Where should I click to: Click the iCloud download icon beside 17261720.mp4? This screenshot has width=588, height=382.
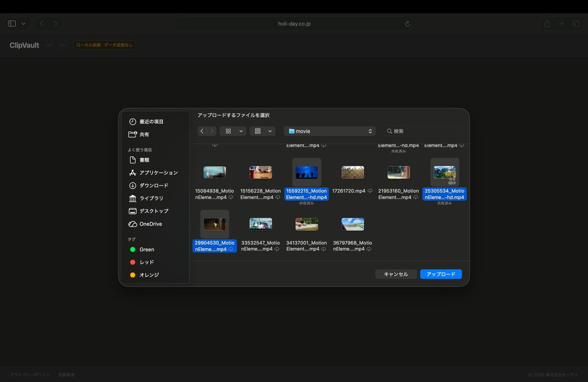point(370,191)
